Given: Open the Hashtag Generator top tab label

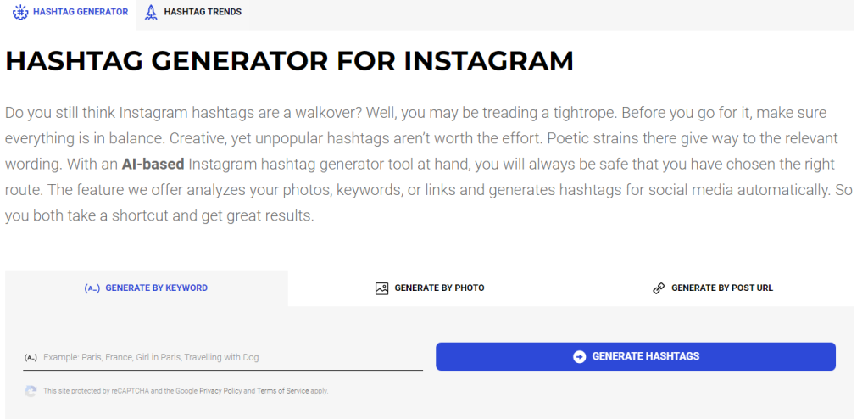Looking at the screenshot, I should click(81, 12).
